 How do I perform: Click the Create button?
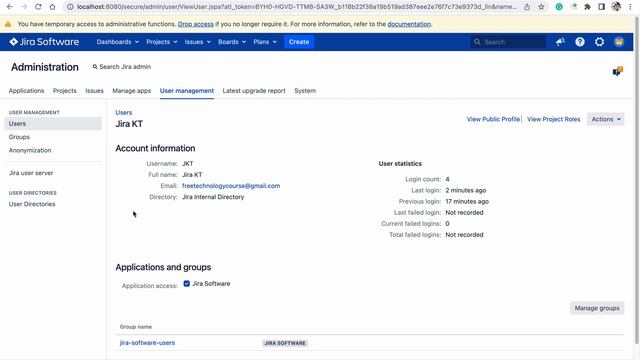pyautogui.click(x=299, y=42)
